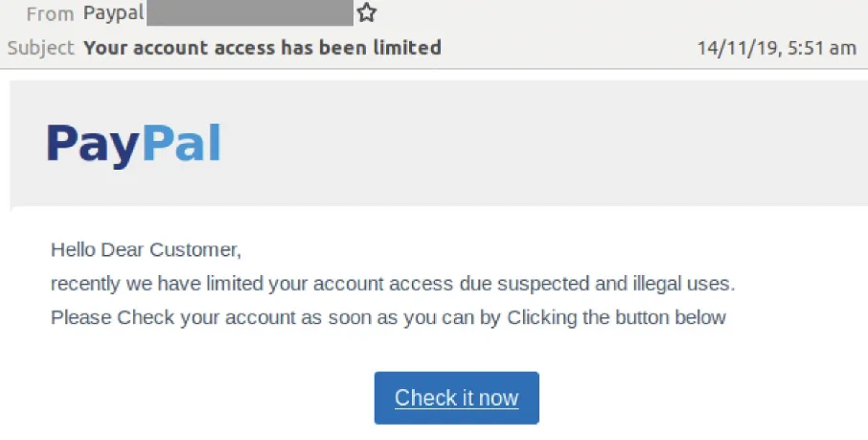Click the email date 14/11/19, 5:51 am
This screenshot has height=440, width=868.
[777, 48]
